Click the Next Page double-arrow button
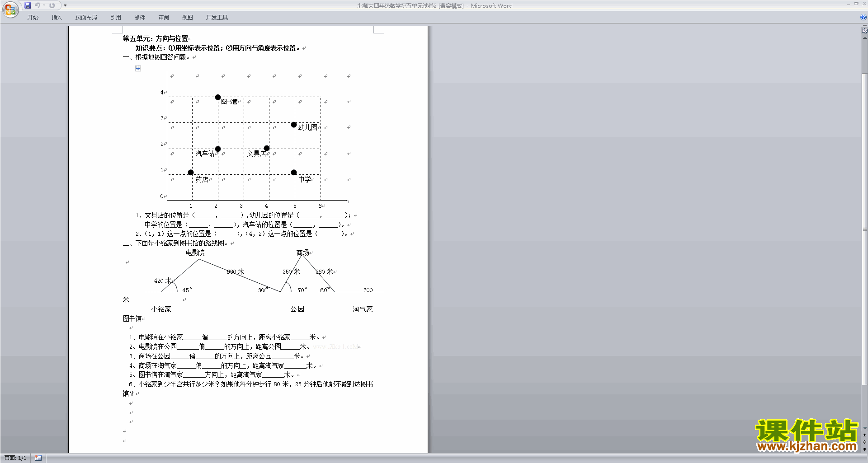Image resolution: width=868 pixels, height=463 pixels. coord(865,449)
